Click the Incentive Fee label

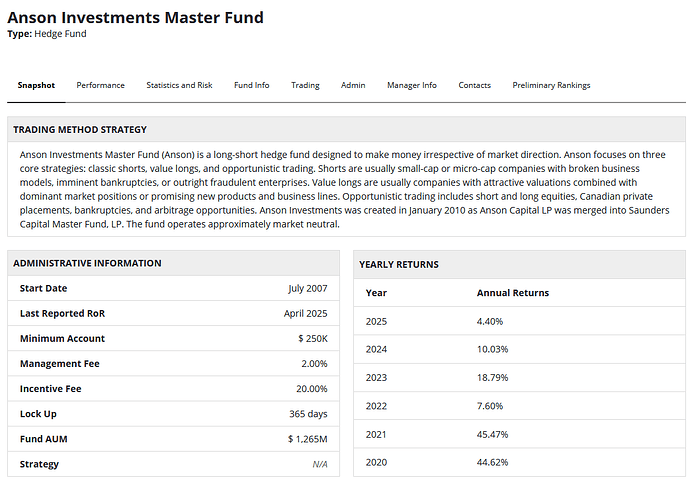51,389
